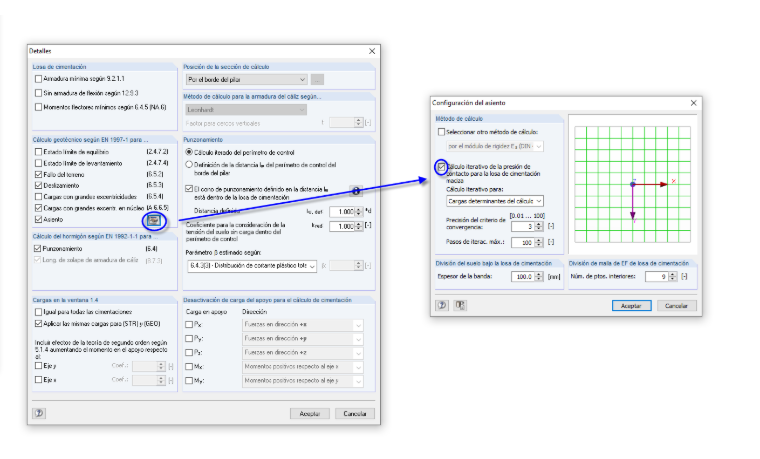The image size is (760, 459).
Task: Uncheck the Asiento checkbox
Action: pyautogui.click(x=38, y=220)
